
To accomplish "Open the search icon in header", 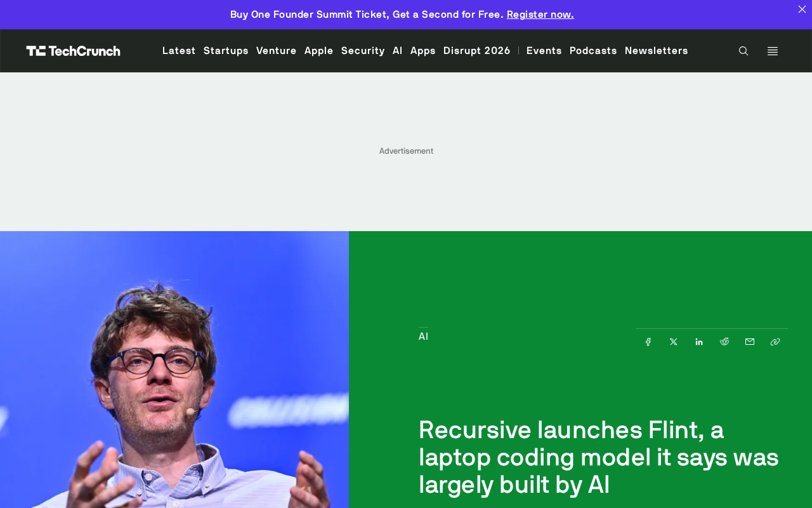I will 743,51.
